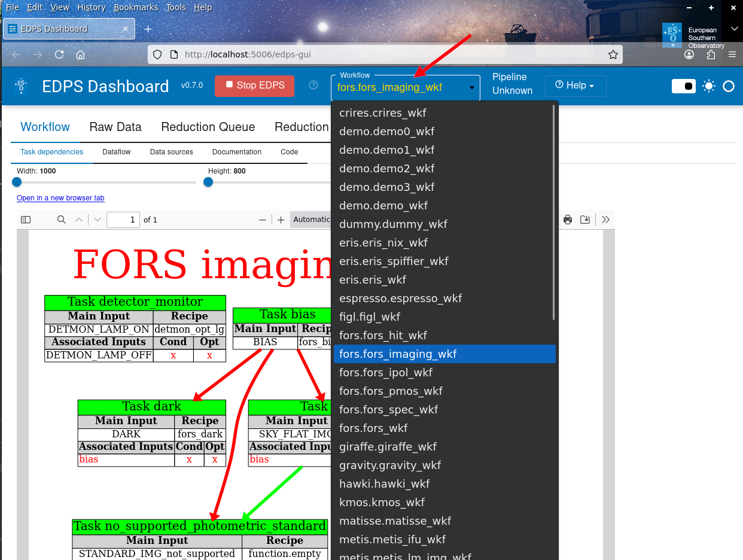Viewport: 743px width, 560px height.
Task: Open the Documentation sub-tab
Action: pos(237,152)
